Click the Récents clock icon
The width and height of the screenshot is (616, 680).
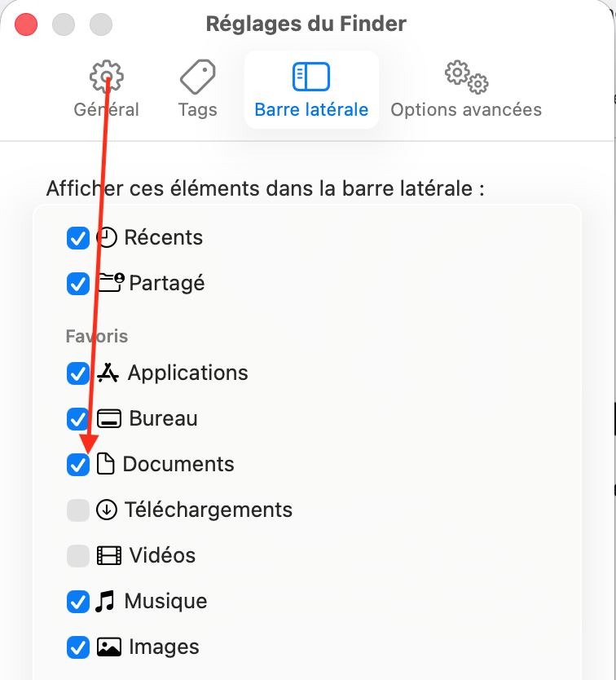click(107, 238)
